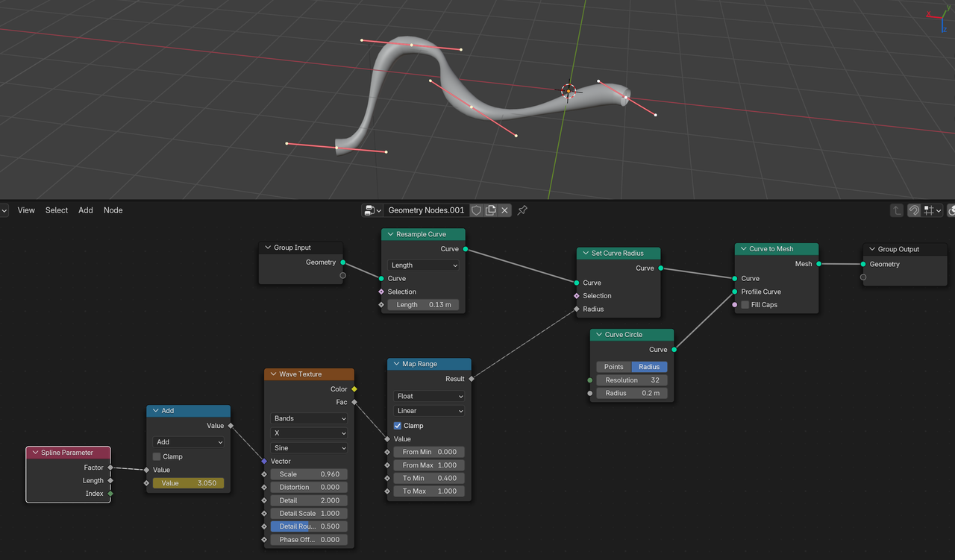Click the Group Input Geometry output socket

click(x=343, y=262)
